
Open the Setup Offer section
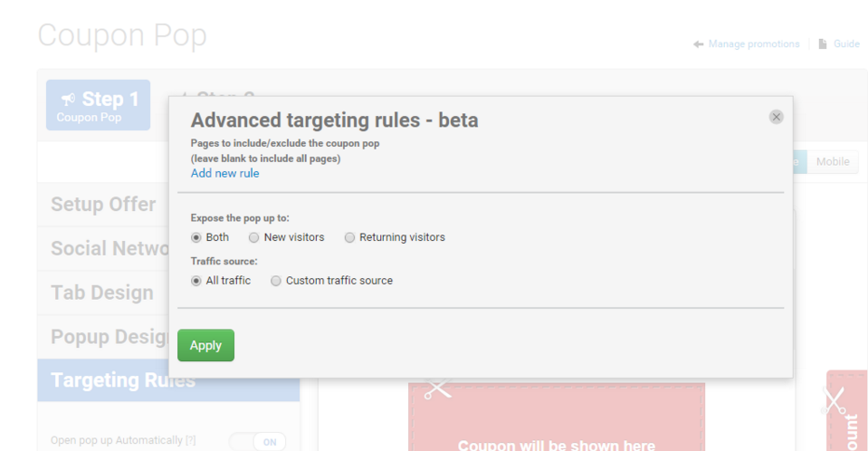pyautogui.click(x=103, y=205)
